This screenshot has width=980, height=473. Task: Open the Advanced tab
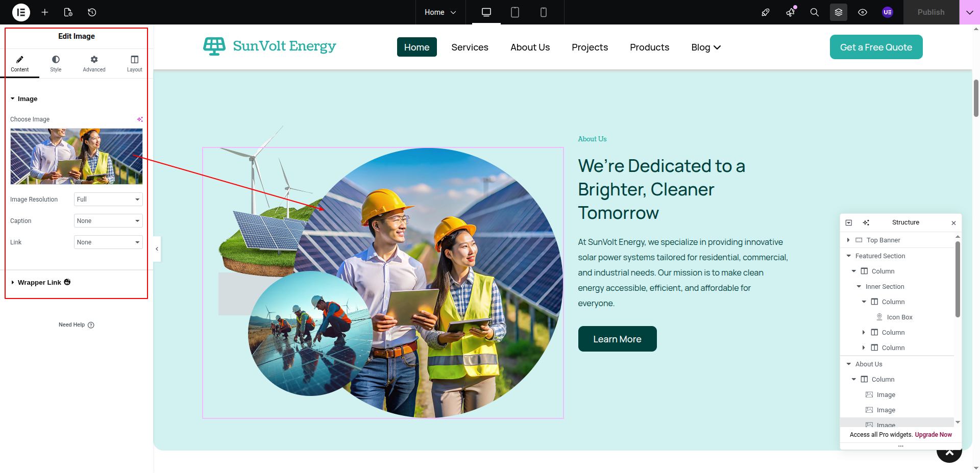pyautogui.click(x=94, y=64)
